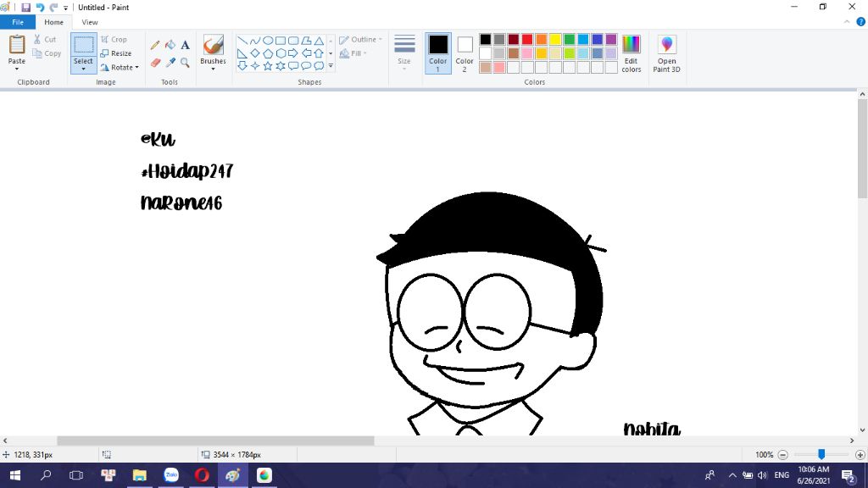Click the zoom in plus button
Viewport: 868px width, 488px height.
click(x=860, y=455)
